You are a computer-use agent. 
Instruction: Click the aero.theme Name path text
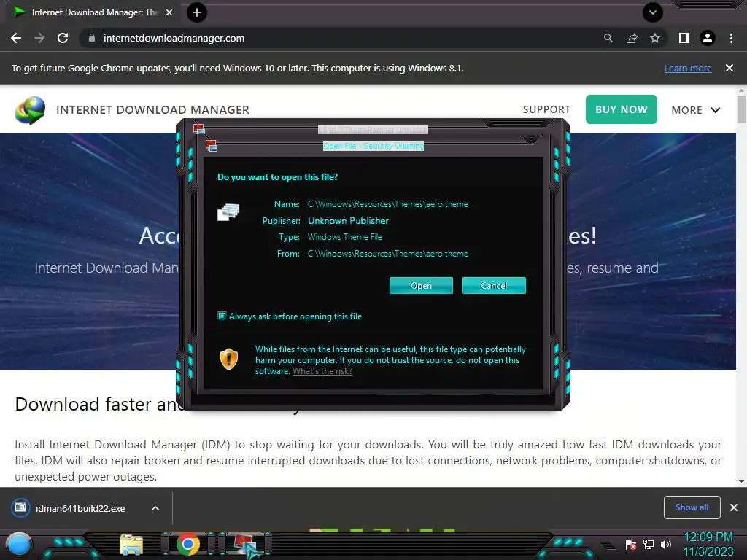click(388, 204)
